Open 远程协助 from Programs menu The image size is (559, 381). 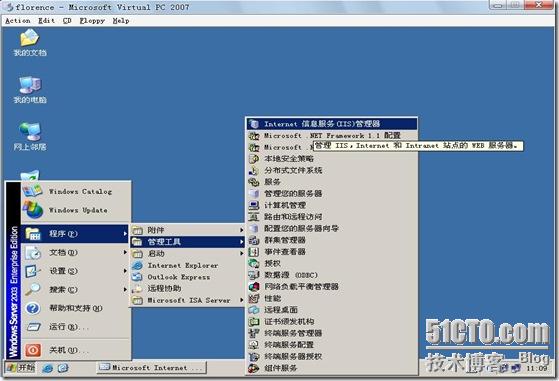tap(188, 289)
